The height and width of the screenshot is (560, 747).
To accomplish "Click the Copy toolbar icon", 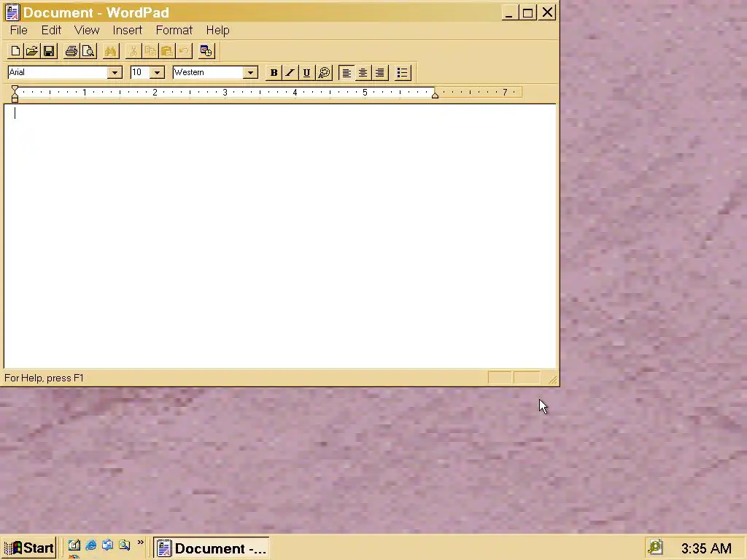I will pyautogui.click(x=150, y=51).
